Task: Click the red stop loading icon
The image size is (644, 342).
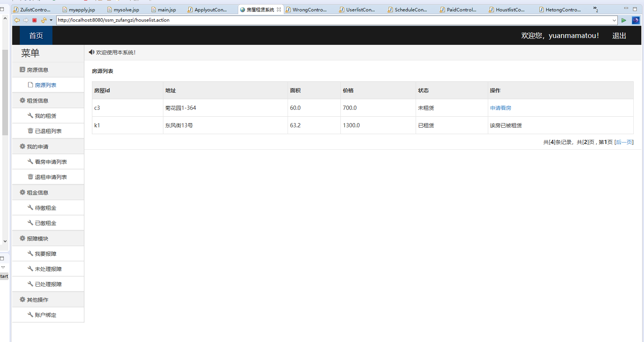Action: tap(35, 20)
